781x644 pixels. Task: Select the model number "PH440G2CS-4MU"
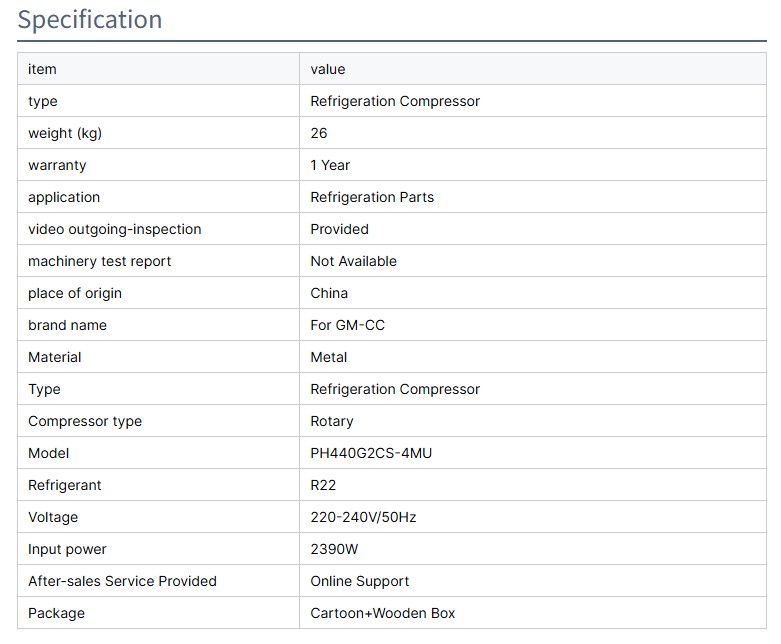pos(372,453)
